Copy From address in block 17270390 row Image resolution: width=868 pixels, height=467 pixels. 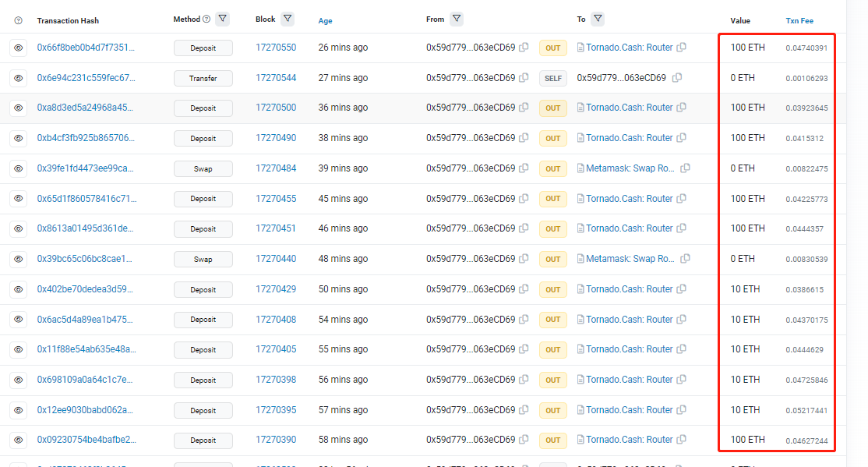[x=524, y=440]
